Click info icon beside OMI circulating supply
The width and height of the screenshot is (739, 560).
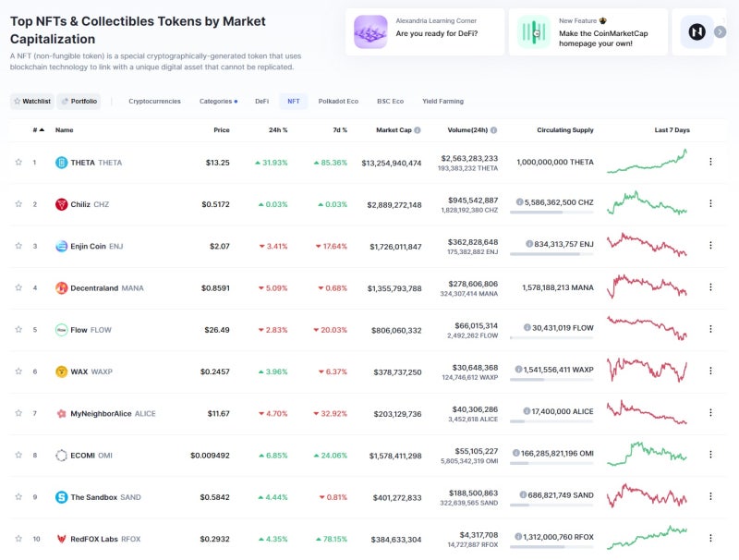516,453
